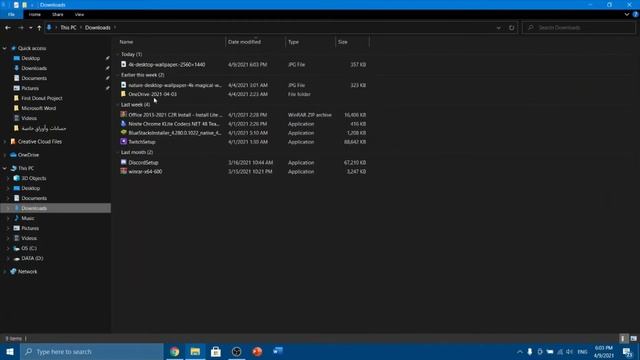Image resolution: width=640 pixels, height=360 pixels.
Task: Refresh the Downloads folder
Action: pos(511,28)
